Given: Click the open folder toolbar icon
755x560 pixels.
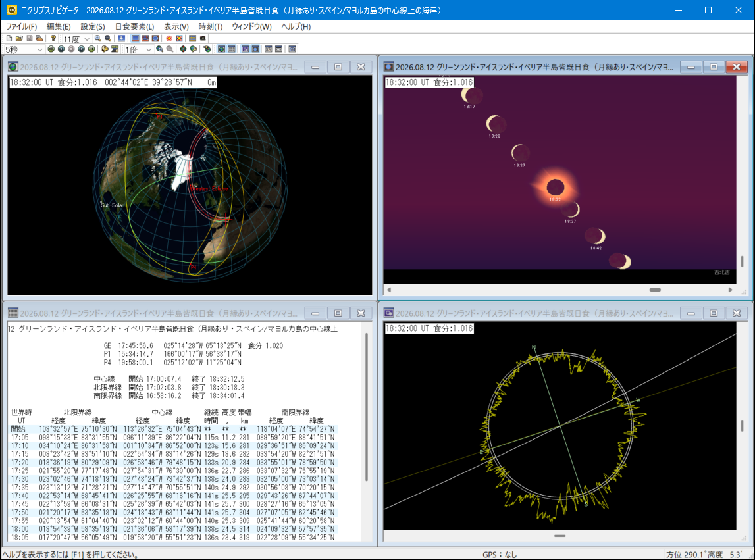Looking at the screenshot, I should coord(19,39).
